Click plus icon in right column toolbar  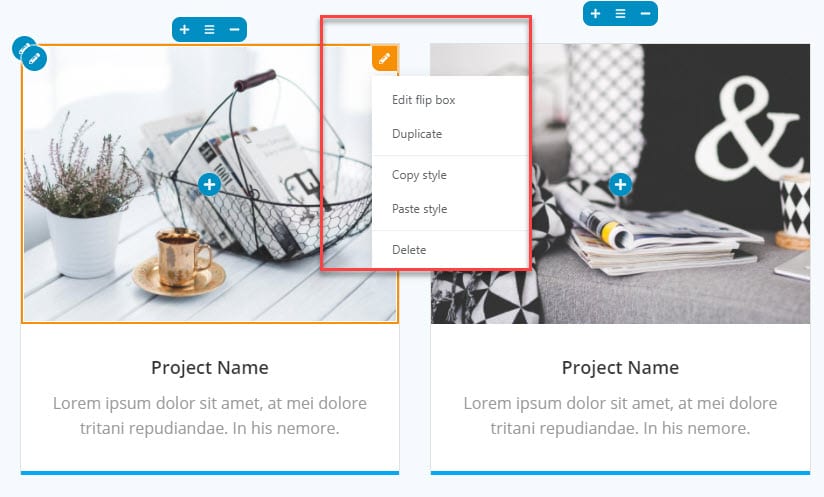(x=595, y=13)
